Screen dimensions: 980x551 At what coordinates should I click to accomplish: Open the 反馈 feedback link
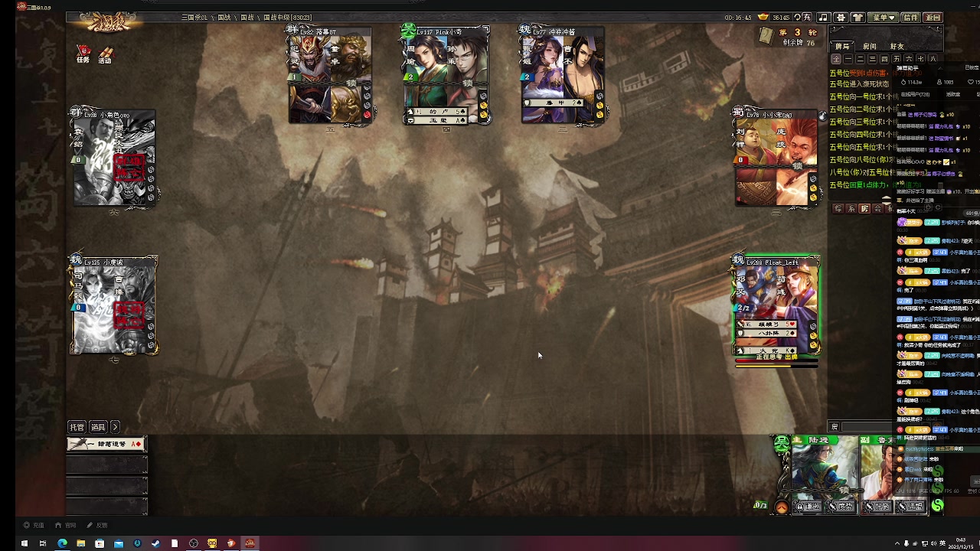[98, 525]
